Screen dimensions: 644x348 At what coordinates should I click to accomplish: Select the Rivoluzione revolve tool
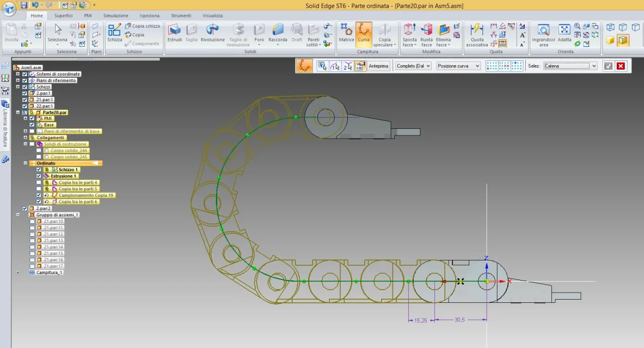[x=212, y=33]
